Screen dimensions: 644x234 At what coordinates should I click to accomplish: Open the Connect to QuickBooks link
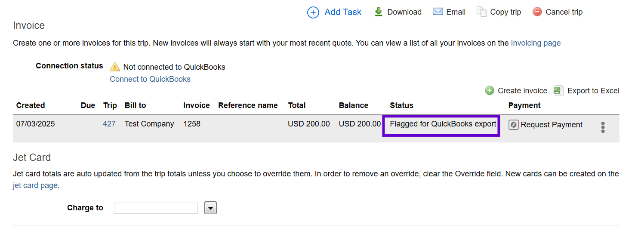pos(150,79)
